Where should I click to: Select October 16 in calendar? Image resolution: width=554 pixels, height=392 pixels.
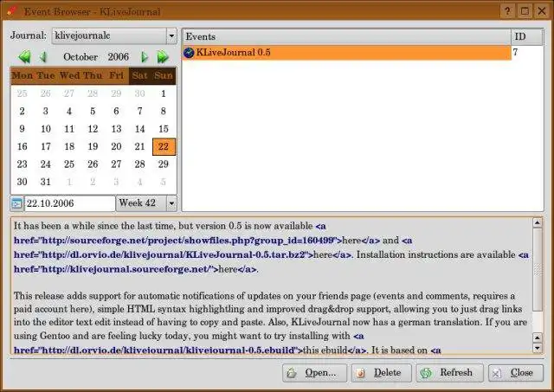22,146
